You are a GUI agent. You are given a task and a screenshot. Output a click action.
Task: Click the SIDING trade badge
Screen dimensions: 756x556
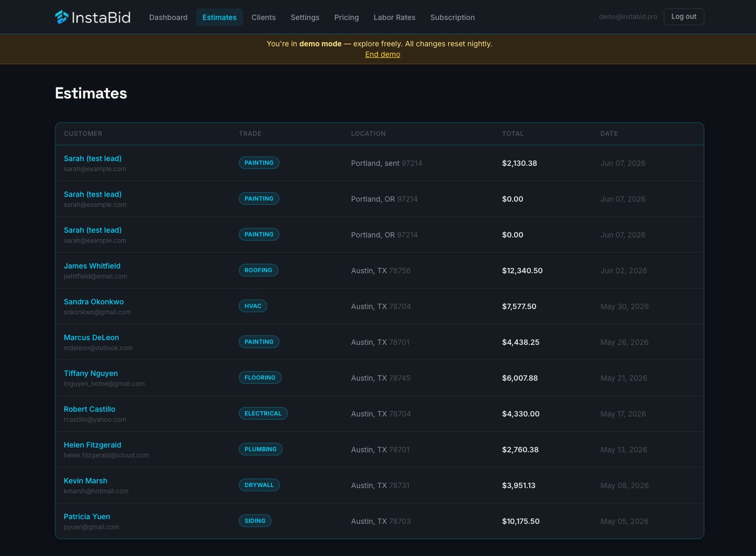tap(255, 521)
